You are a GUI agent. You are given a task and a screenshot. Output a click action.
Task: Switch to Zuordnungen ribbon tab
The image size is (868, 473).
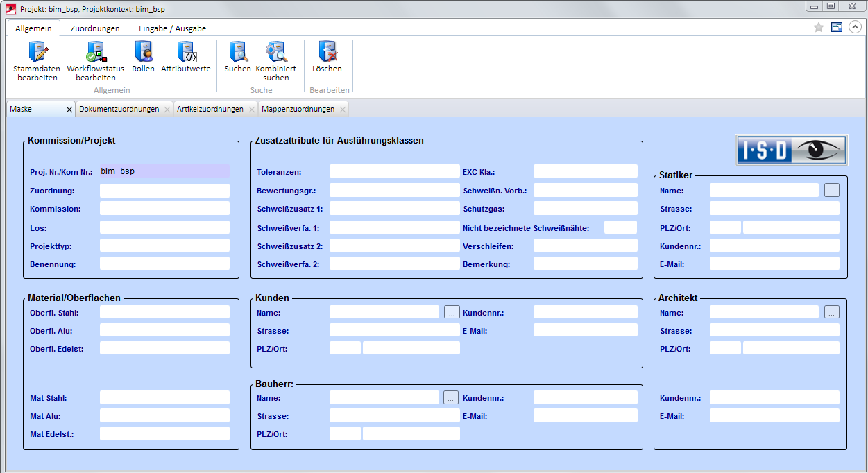95,28
